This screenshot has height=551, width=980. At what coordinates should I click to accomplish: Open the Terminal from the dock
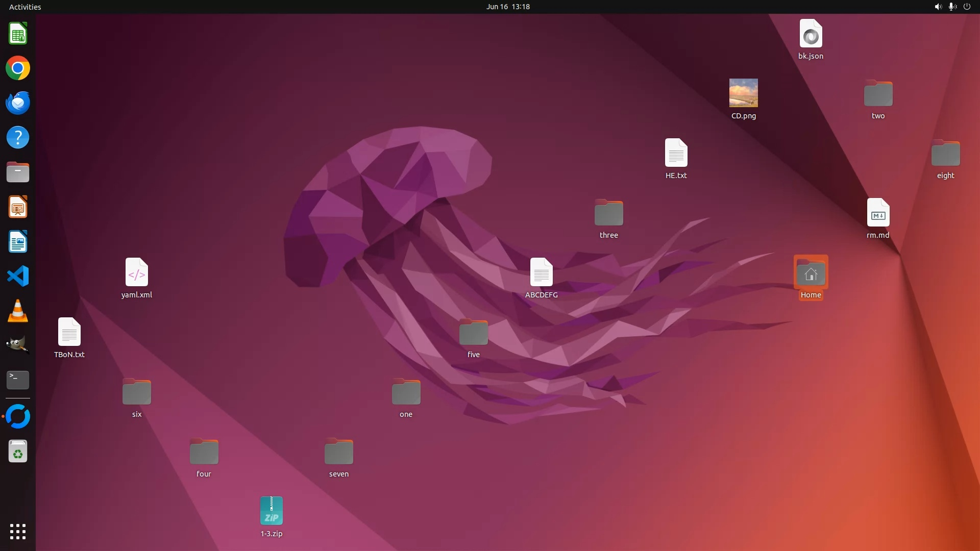(18, 380)
